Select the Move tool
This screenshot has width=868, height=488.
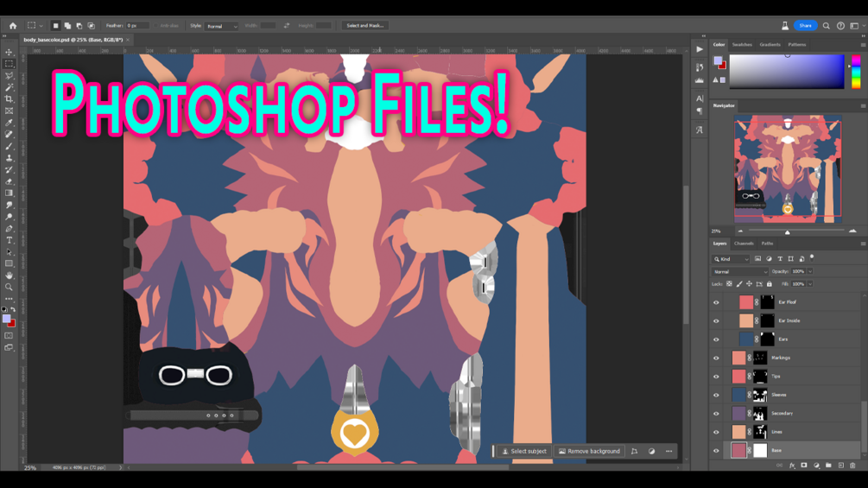pos(9,52)
